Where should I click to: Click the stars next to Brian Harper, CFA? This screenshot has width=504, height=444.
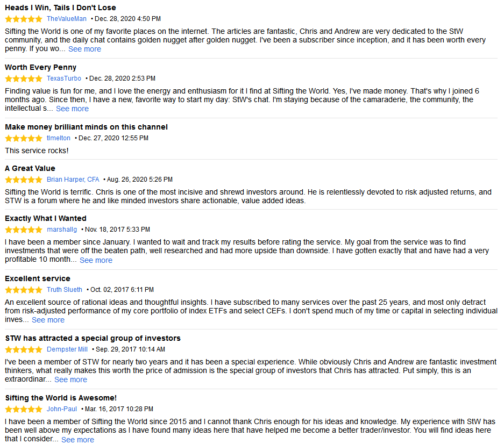(23, 180)
